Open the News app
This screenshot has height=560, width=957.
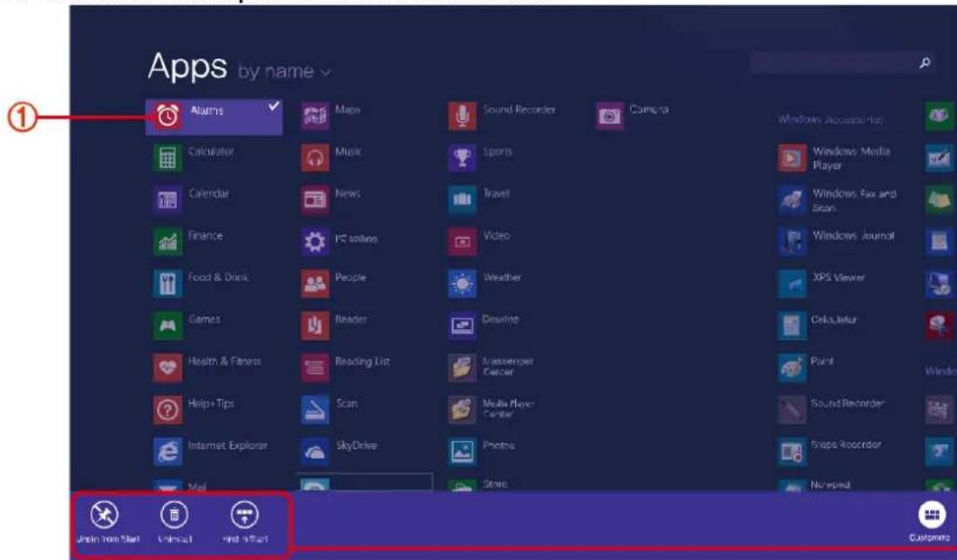point(331,199)
